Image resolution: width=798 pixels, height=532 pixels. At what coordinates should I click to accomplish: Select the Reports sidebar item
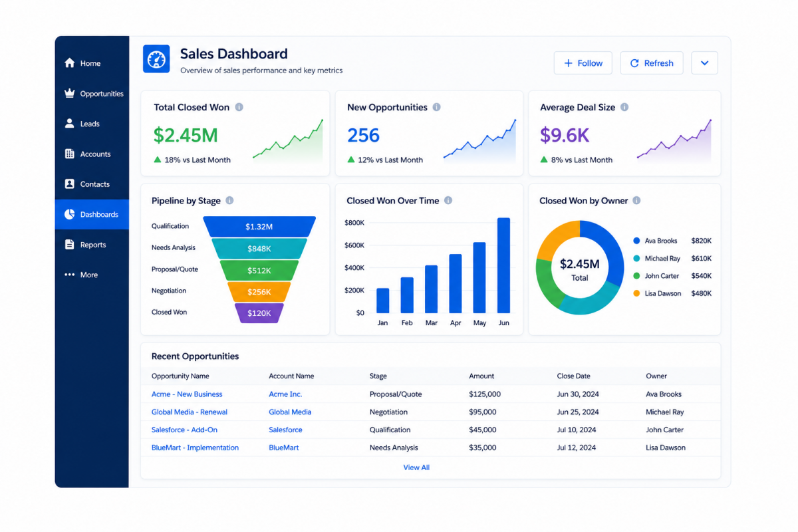(92, 245)
